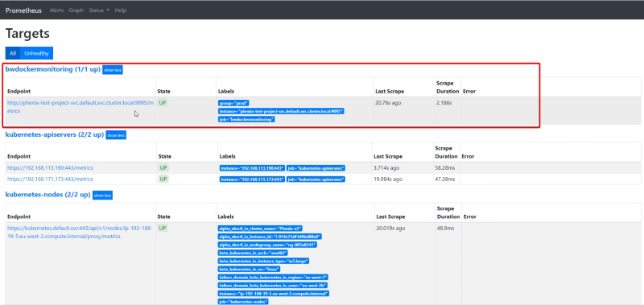The height and width of the screenshot is (305, 644).
Task: Open the Help menu item
Action: click(121, 10)
